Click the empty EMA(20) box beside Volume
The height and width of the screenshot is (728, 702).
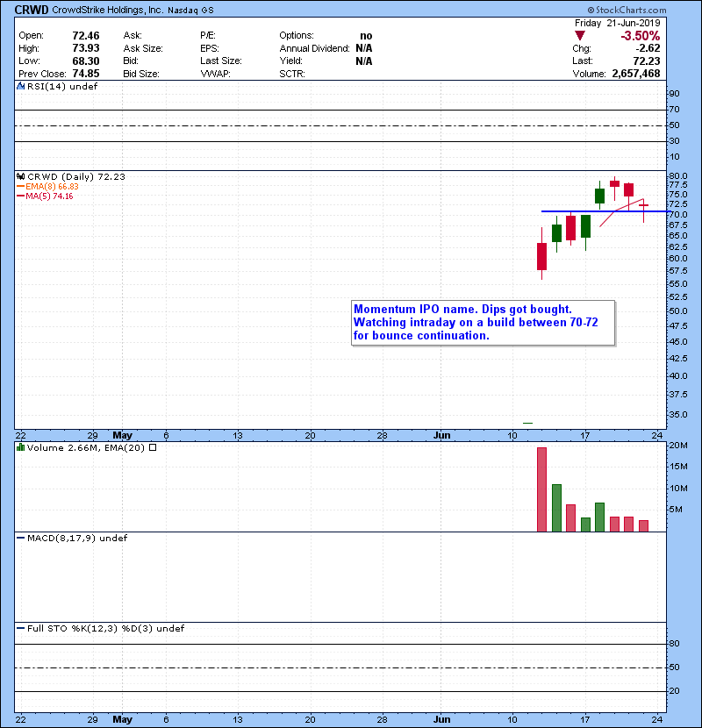[x=153, y=448]
